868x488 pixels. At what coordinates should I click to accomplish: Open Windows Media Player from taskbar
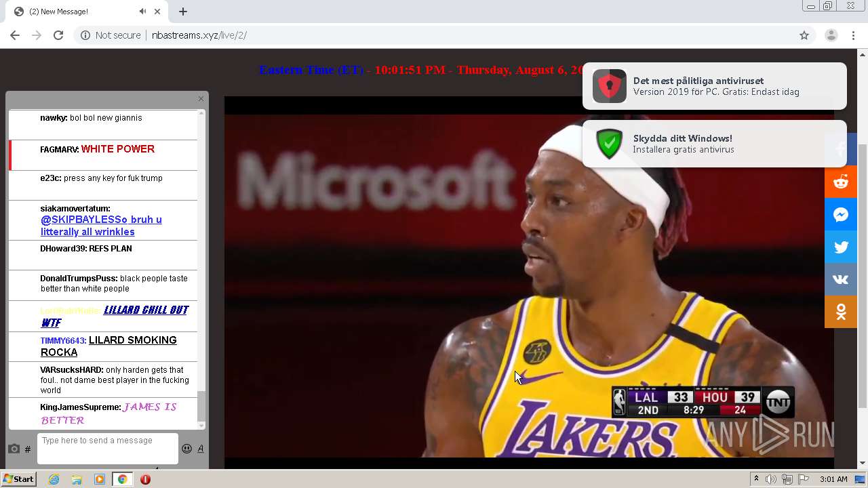point(100,479)
